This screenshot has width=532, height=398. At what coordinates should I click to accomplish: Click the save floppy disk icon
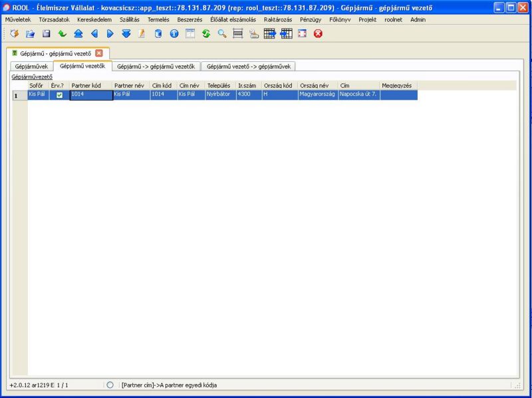coord(47,34)
